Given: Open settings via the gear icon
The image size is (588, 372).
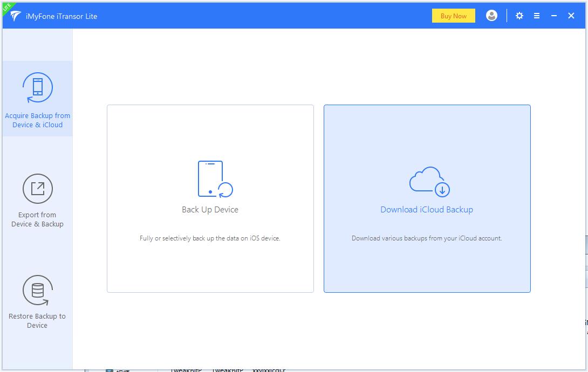Looking at the screenshot, I should (x=519, y=16).
